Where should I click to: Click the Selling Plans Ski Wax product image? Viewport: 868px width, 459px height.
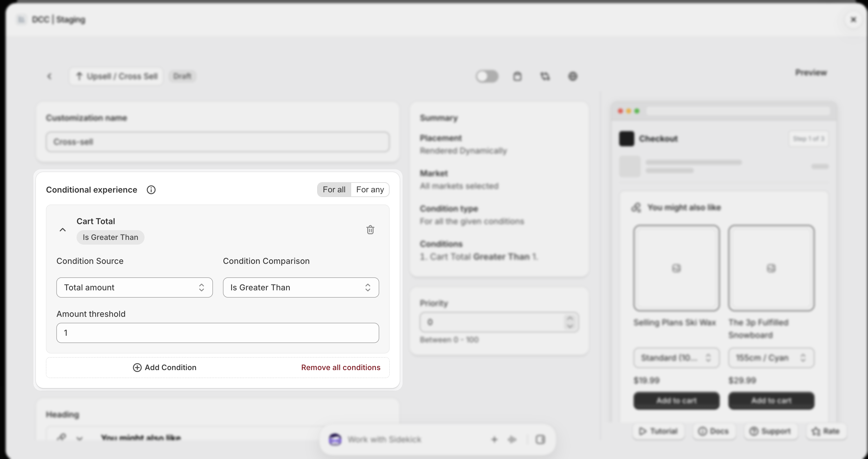click(676, 268)
